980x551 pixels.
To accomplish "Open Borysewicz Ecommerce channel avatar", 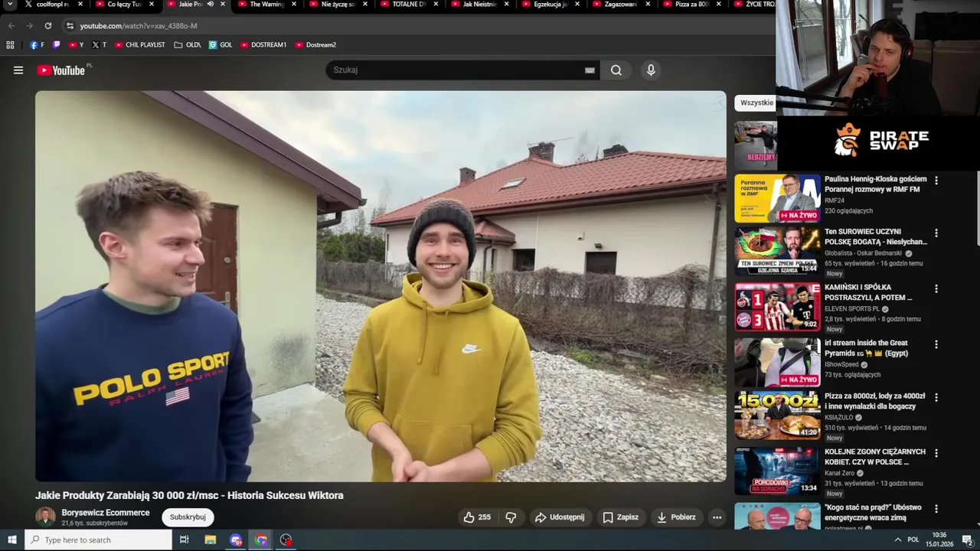I will click(46, 517).
